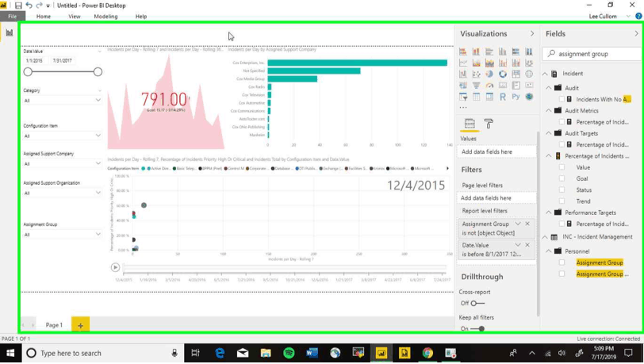Collapse the Incident table node
This screenshot has width=644, height=364.
pos(545,74)
